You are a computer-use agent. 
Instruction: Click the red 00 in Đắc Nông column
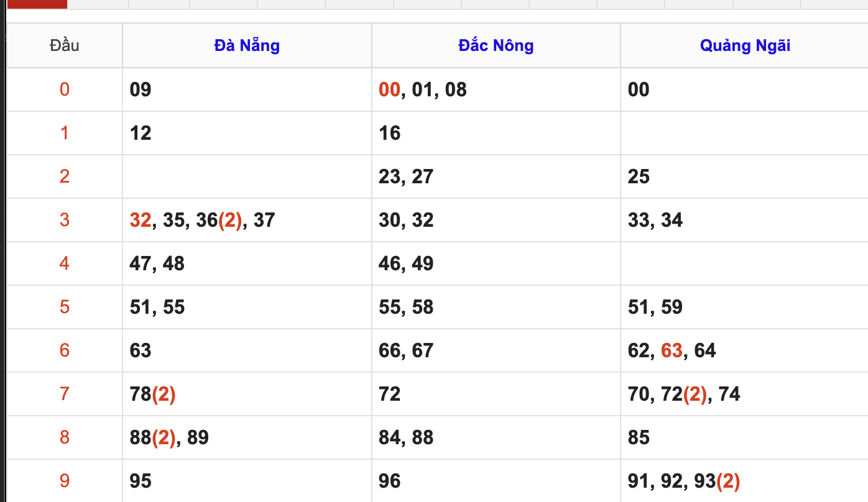pos(389,89)
